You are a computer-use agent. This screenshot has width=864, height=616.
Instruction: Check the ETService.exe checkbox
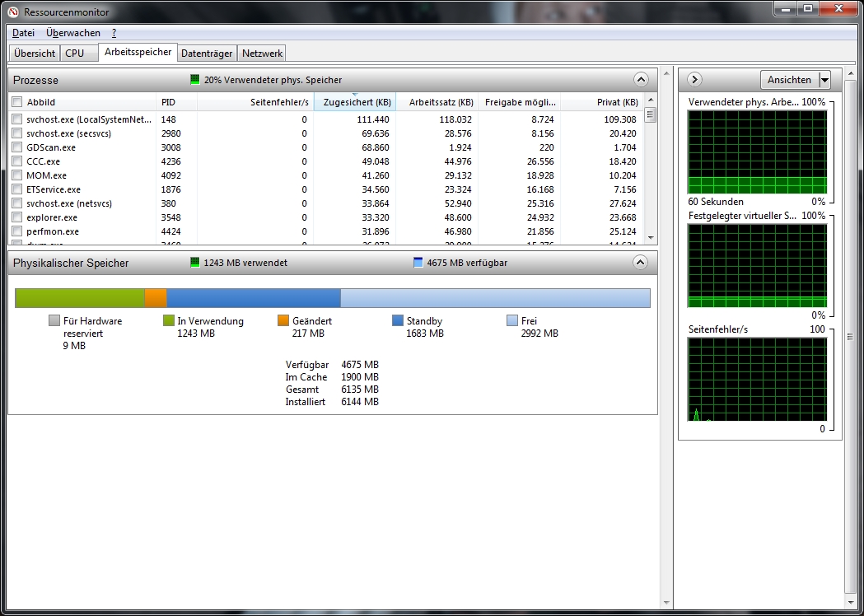(17, 189)
